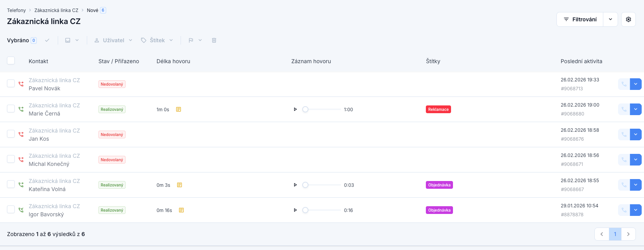Go to next results page arrow
This screenshot has height=250, width=644.
coord(629,234)
